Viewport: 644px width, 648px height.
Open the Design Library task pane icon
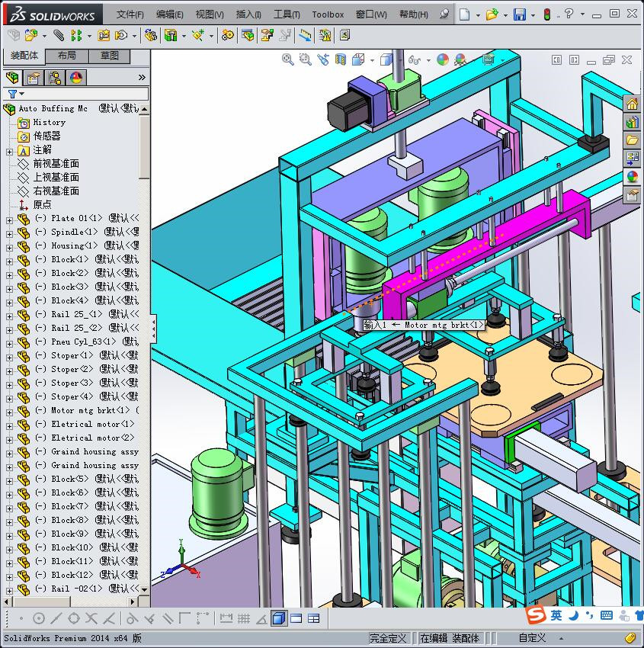point(632,122)
